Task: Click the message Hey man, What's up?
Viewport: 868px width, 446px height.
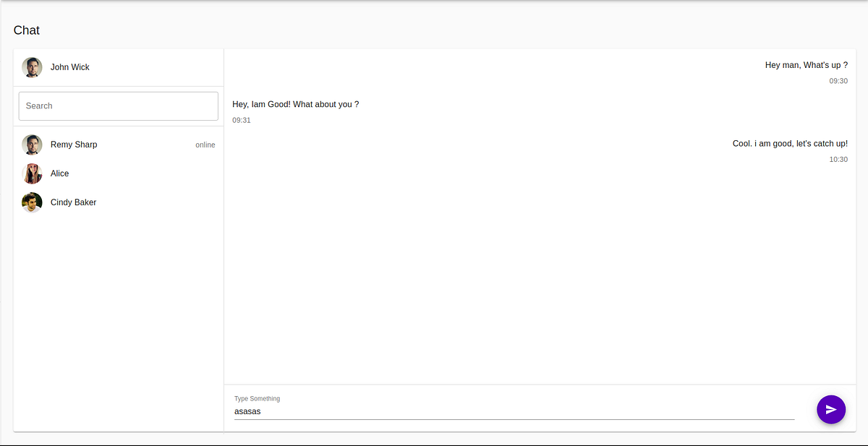Action: point(806,65)
